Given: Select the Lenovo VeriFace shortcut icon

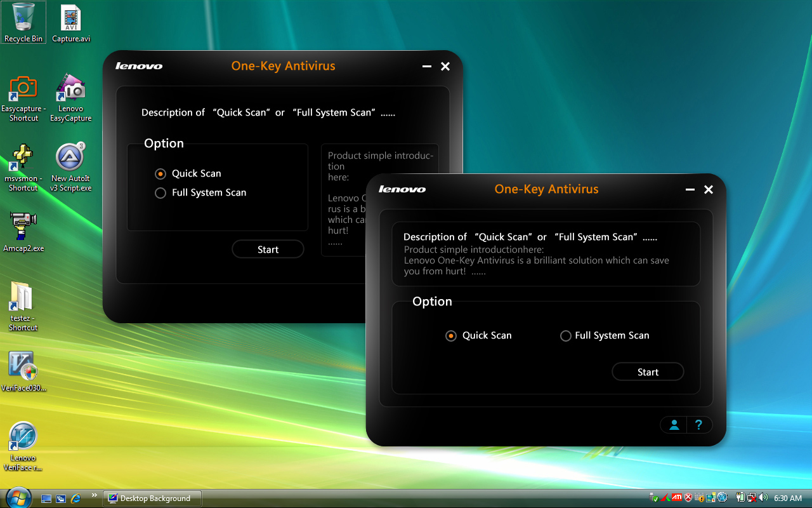Looking at the screenshot, I should pos(23,437).
